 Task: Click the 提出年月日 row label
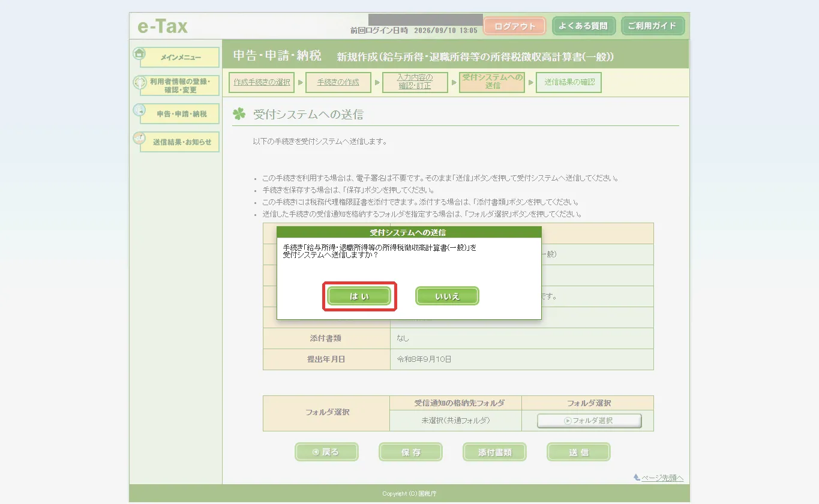pyautogui.click(x=326, y=359)
